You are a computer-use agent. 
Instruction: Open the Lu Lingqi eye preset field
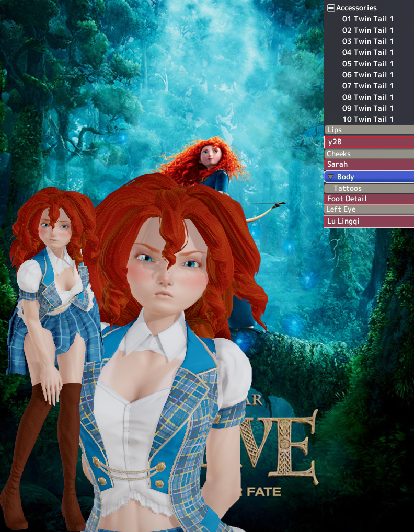pyautogui.click(x=369, y=221)
